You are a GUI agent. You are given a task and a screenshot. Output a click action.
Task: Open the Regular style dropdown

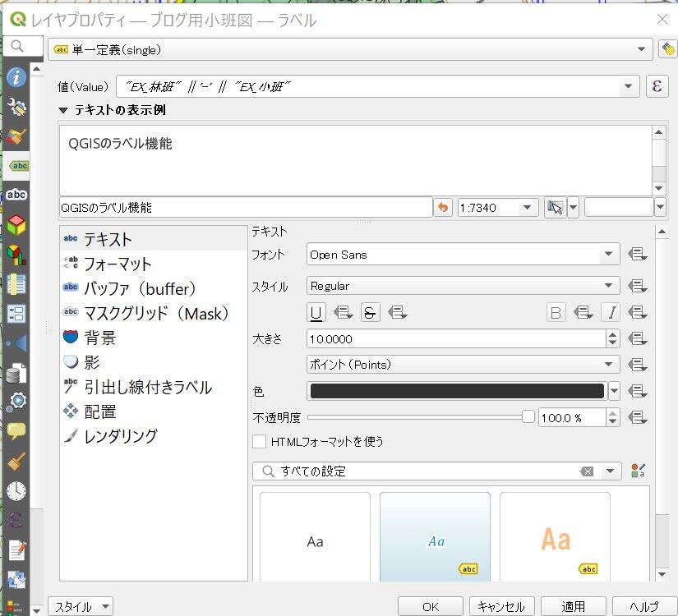click(x=464, y=286)
